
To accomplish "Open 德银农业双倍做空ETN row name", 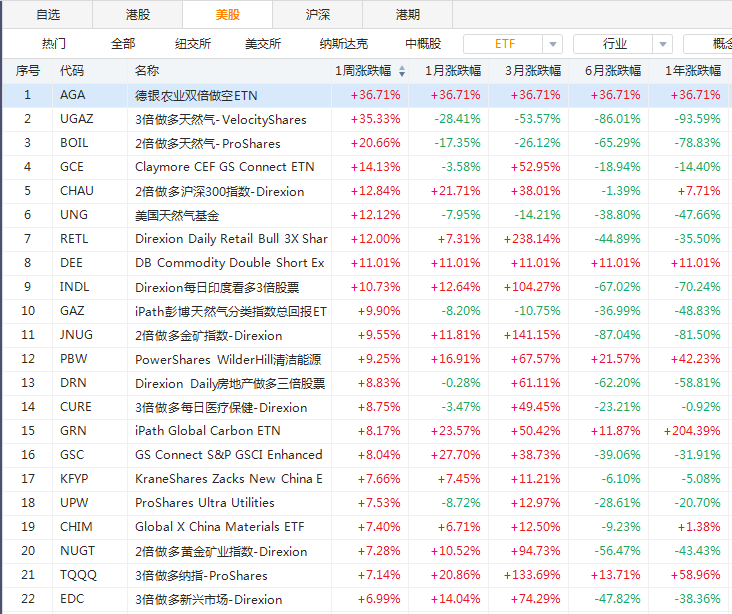I will click(x=196, y=96).
